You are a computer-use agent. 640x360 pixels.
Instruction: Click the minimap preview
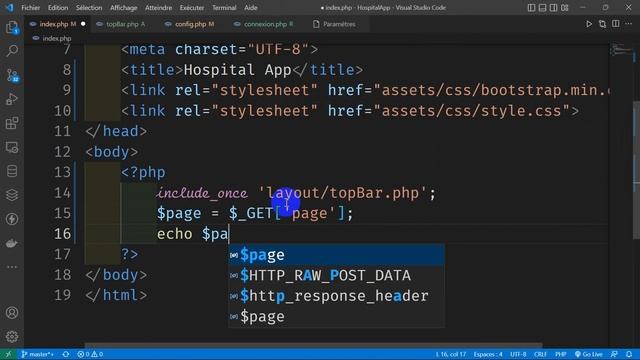coord(620,51)
